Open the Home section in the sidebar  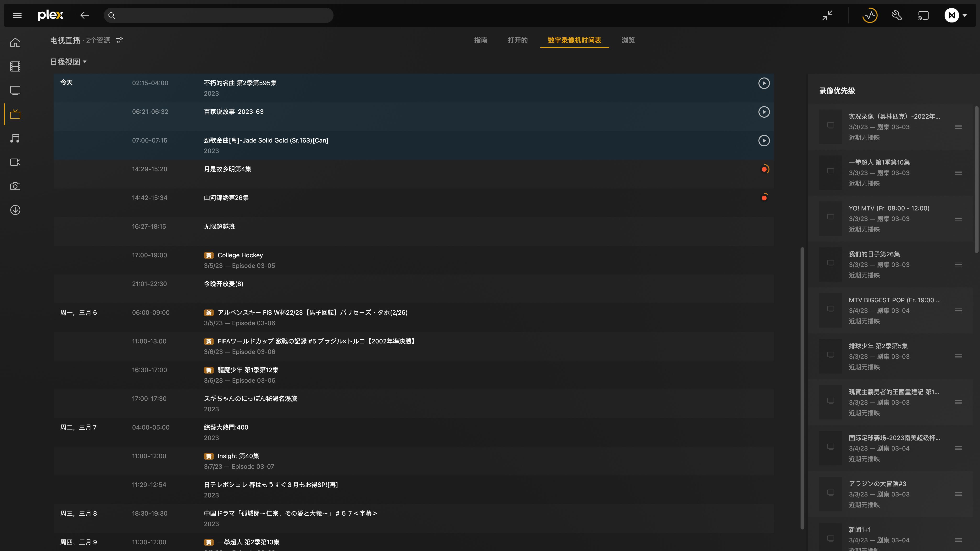point(15,42)
